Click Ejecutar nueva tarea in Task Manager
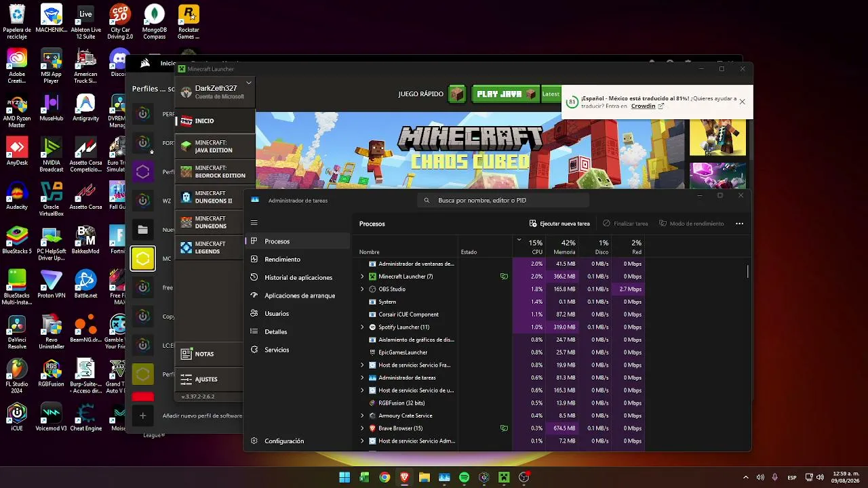This screenshot has width=868, height=488. coord(559,224)
